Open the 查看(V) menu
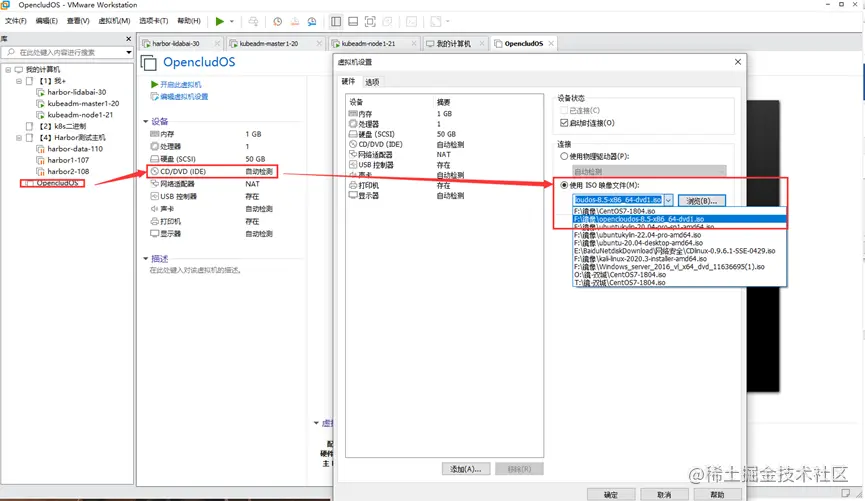This screenshot has width=865, height=501. [78, 21]
